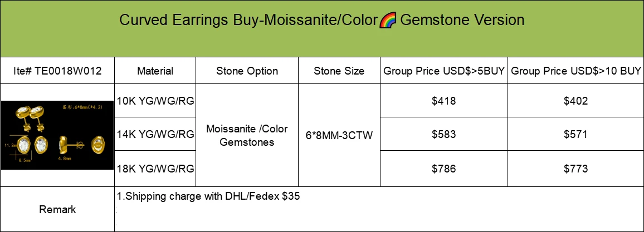Click the Remark label cell

57,209
